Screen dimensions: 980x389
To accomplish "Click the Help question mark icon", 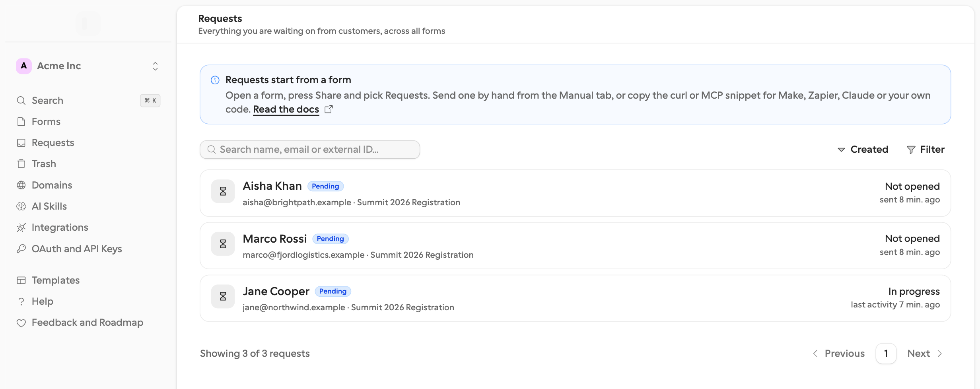I will [x=21, y=301].
